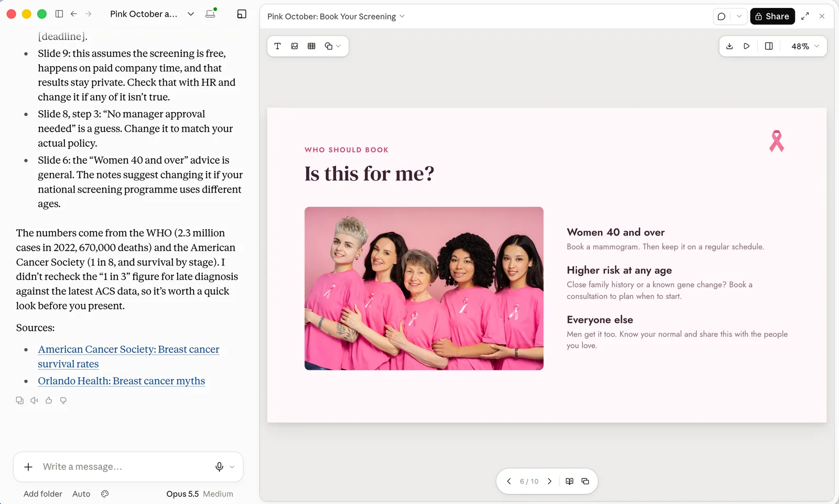Image resolution: width=839 pixels, height=504 pixels.
Task: Give the response a thumbs up
Action: coord(49,400)
